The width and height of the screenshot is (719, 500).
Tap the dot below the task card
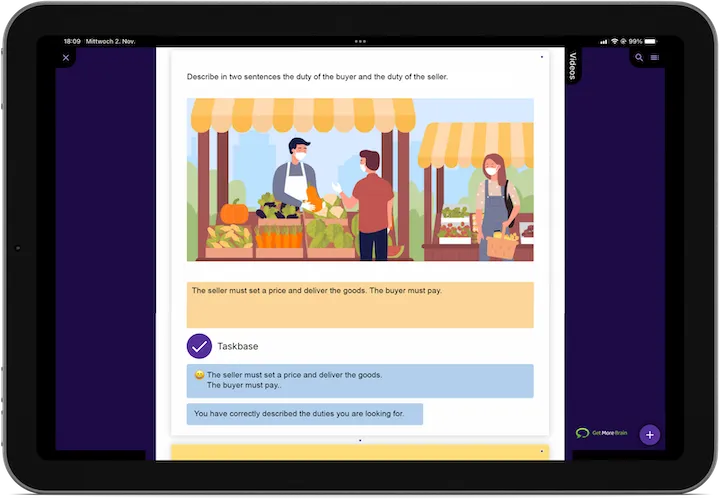[360, 440]
